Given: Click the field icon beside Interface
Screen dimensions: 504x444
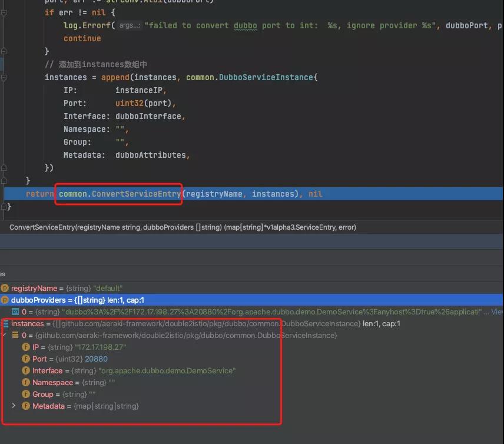Looking at the screenshot, I should (26, 371).
